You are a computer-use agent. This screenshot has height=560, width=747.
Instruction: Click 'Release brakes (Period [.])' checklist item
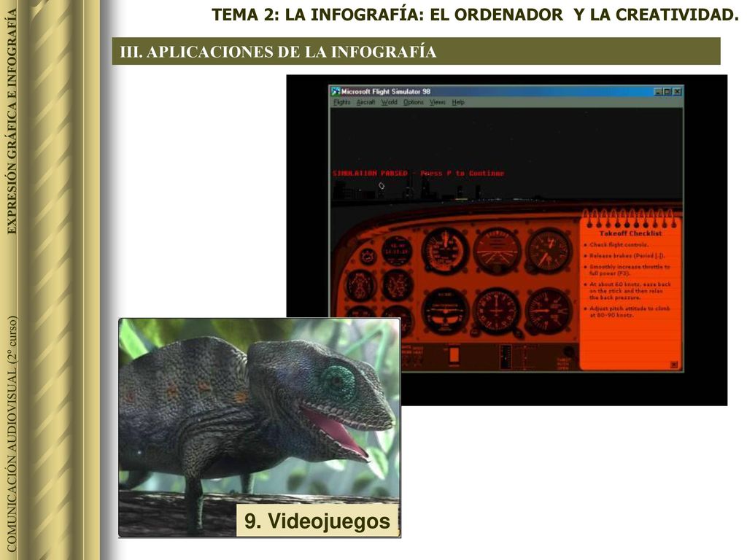(x=627, y=256)
